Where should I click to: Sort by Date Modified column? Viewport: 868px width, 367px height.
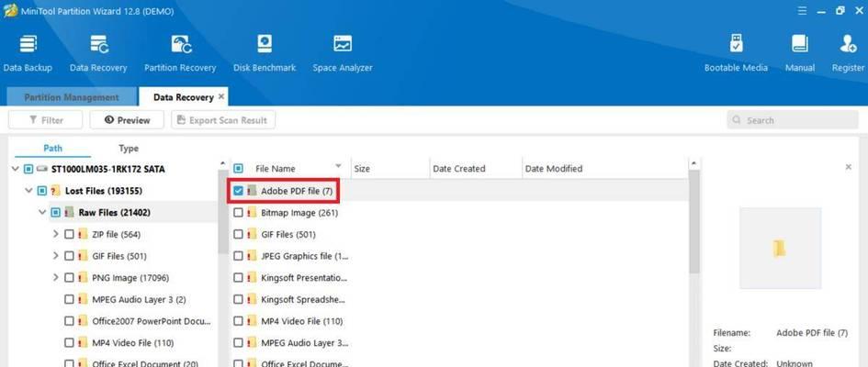604,169
